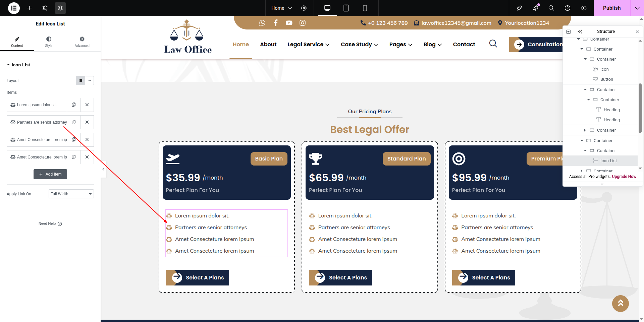Select the Icon row in Structure
644x322 pixels.
tap(600, 69)
